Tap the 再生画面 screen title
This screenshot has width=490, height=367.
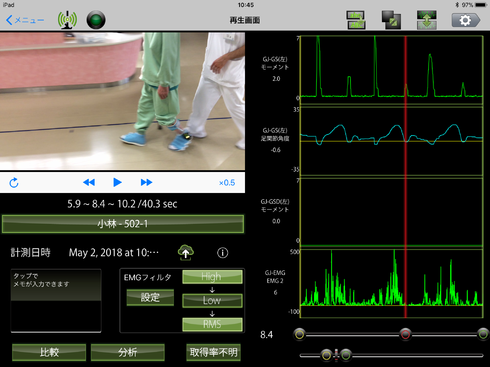245,20
